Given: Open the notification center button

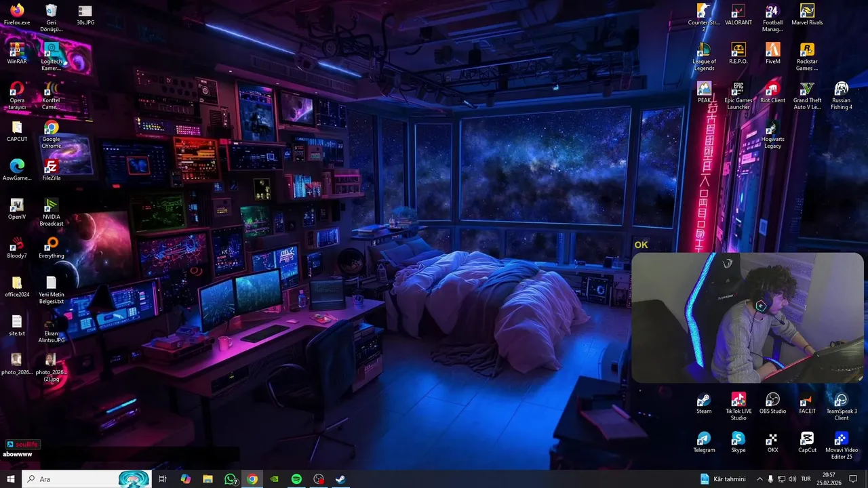Looking at the screenshot, I should (854, 479).
